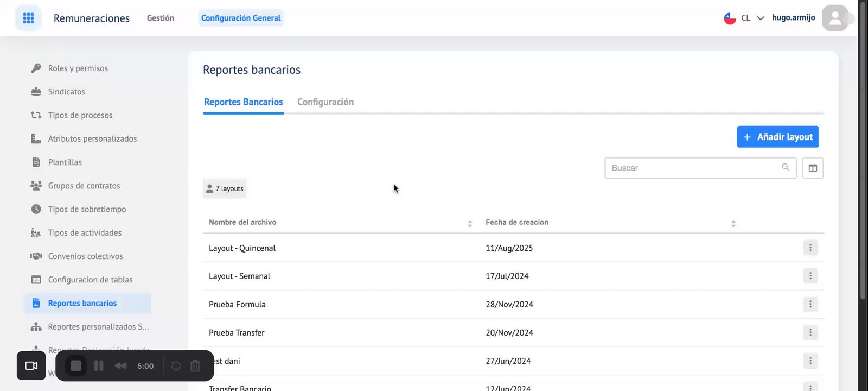Open the apps grid launcher icon
The height and width of the screenshot is (391, 868).
click(28, 18)
